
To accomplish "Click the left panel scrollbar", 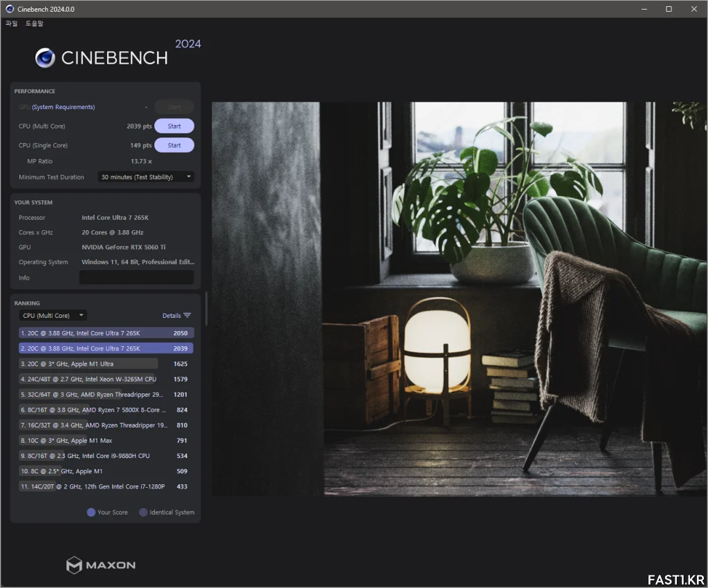I will click(x=206, y=309).
